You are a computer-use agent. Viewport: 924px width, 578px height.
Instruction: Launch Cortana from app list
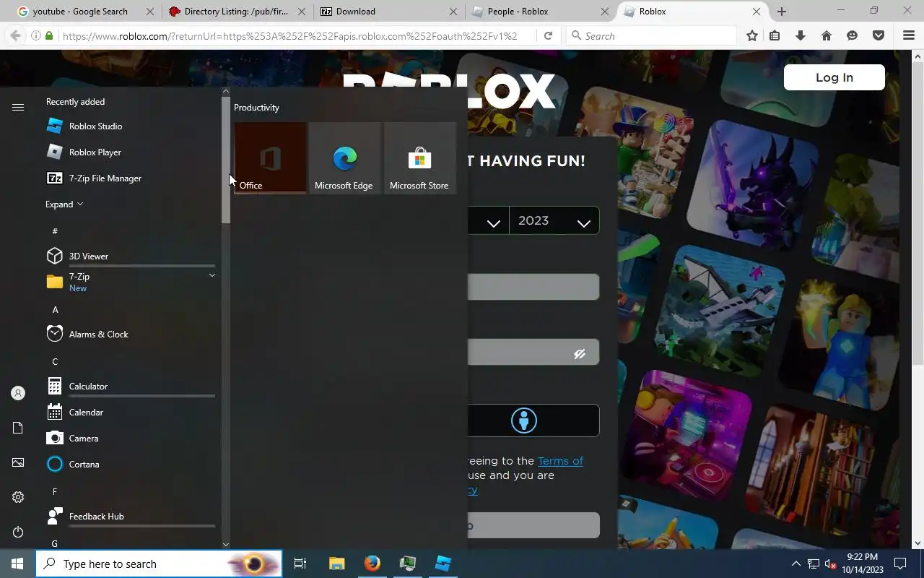[x=130, y=465]
